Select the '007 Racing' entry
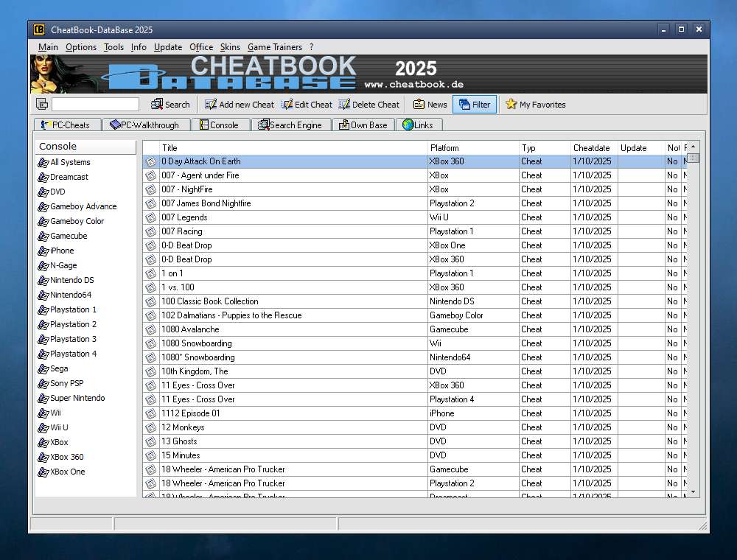The image size is (737, 560). 415,231
